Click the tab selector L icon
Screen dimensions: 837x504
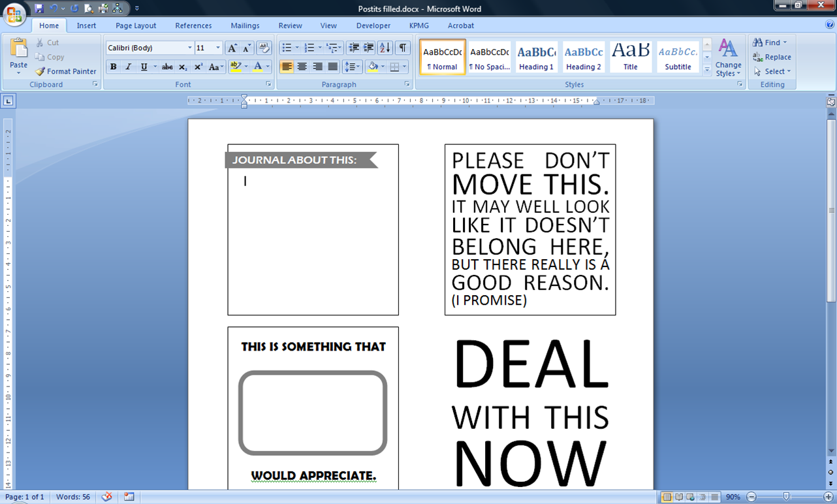pyautogui.click(x=8, y=101)
